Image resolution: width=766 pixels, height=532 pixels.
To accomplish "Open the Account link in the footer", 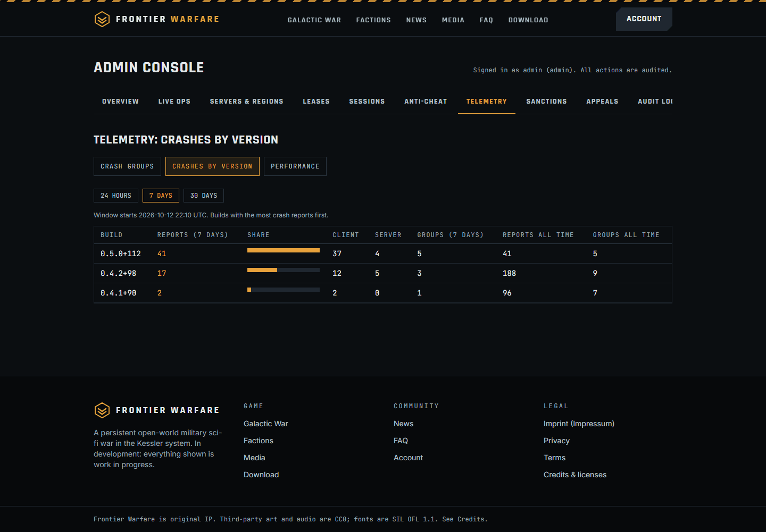I will pyautogui.click(x=409, y=458).
